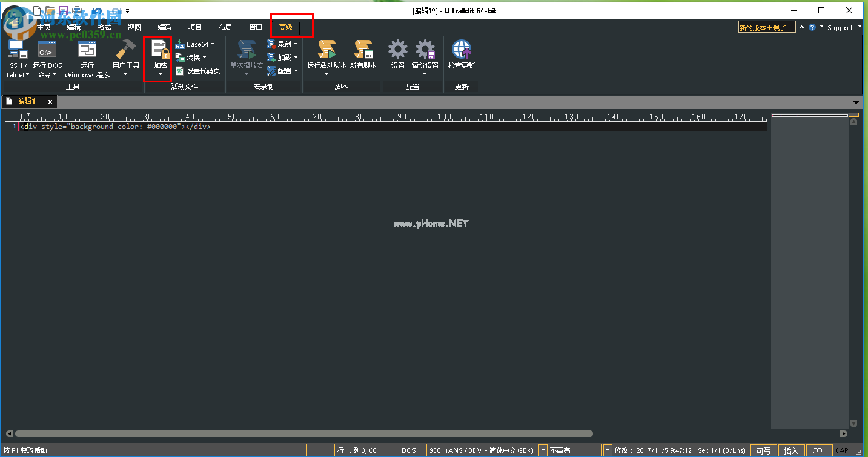Open 设置代码页 code page setting

pyautogui.click(x=197, y=71)
